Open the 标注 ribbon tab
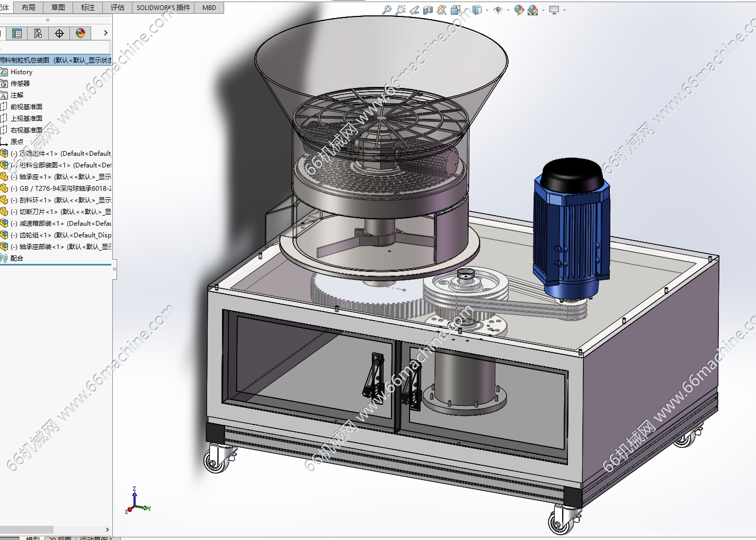The height and width of the screenshot is (540, 756). [88, 7]
